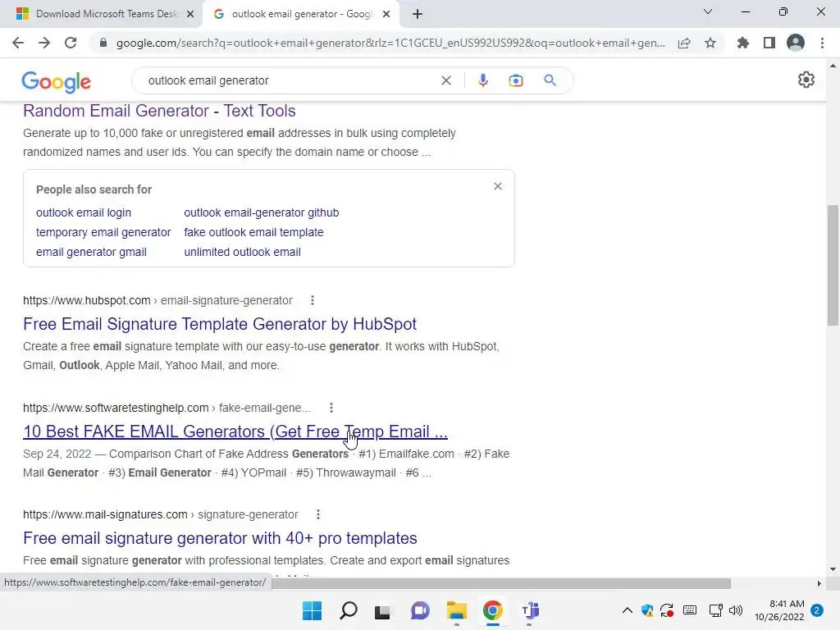Click the horizontal scrollbar thumb
Screen dimensions: 840x630
click(501, 583)
